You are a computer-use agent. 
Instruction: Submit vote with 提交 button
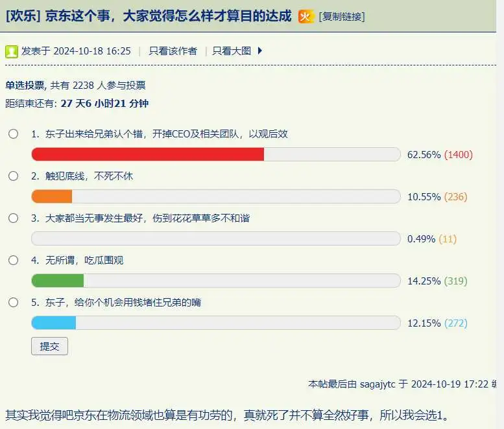pyautogui.click(x=49, y=346)
